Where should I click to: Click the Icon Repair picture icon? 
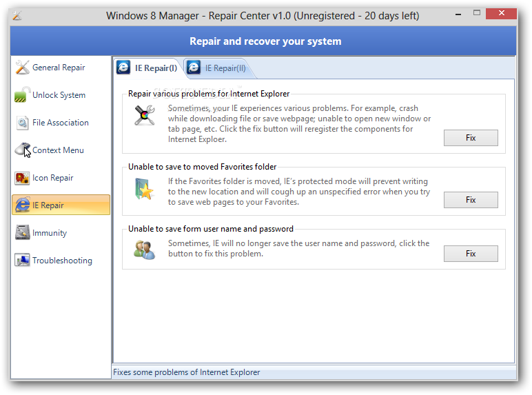click(x=22, y=178)
